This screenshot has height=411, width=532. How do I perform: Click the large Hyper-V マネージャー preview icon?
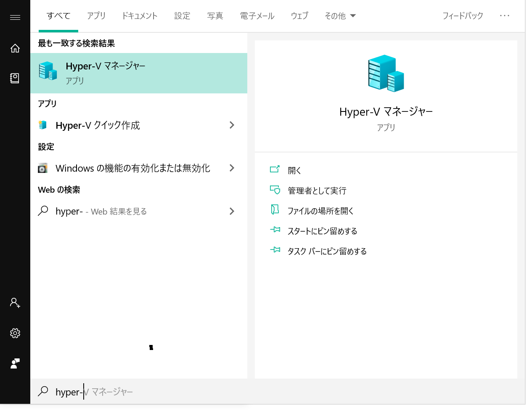(386, 73)
